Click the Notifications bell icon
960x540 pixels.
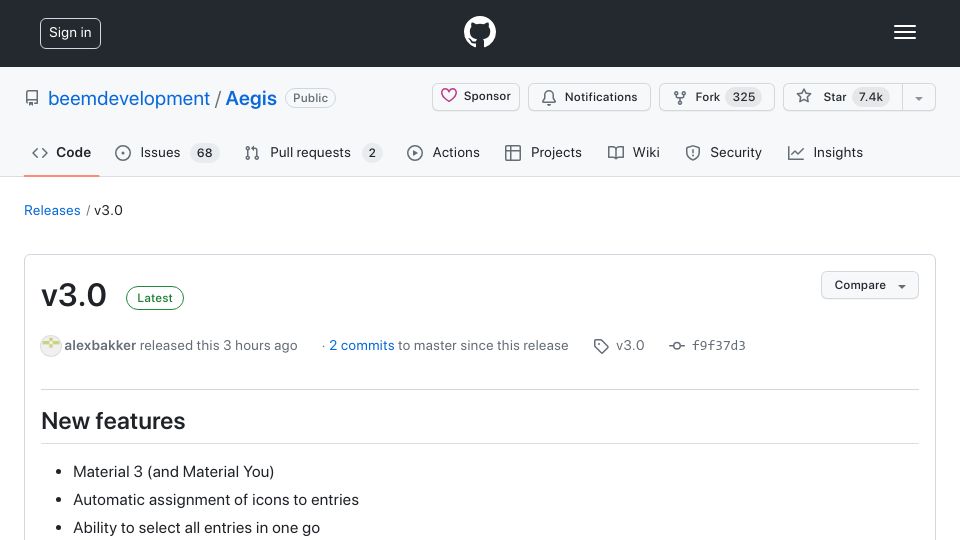549,97
